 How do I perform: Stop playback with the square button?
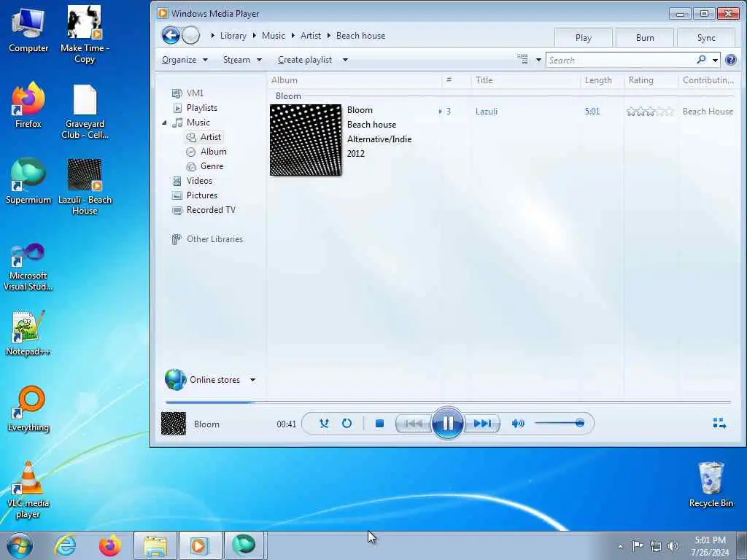[379, 424]
